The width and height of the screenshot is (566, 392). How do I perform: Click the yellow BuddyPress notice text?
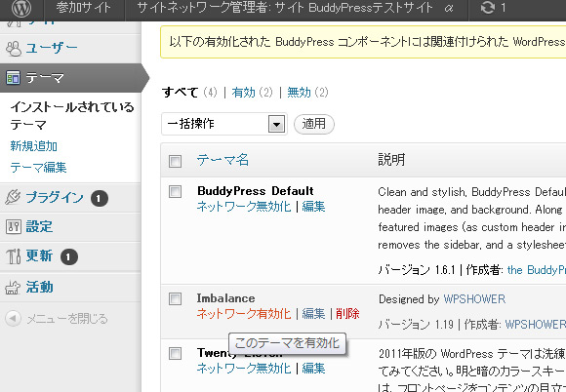(367, 42)
